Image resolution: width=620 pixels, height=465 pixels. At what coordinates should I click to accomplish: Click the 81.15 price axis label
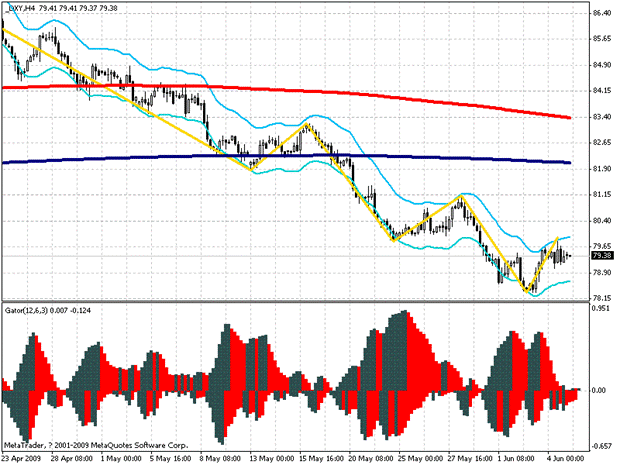[602, 195]
